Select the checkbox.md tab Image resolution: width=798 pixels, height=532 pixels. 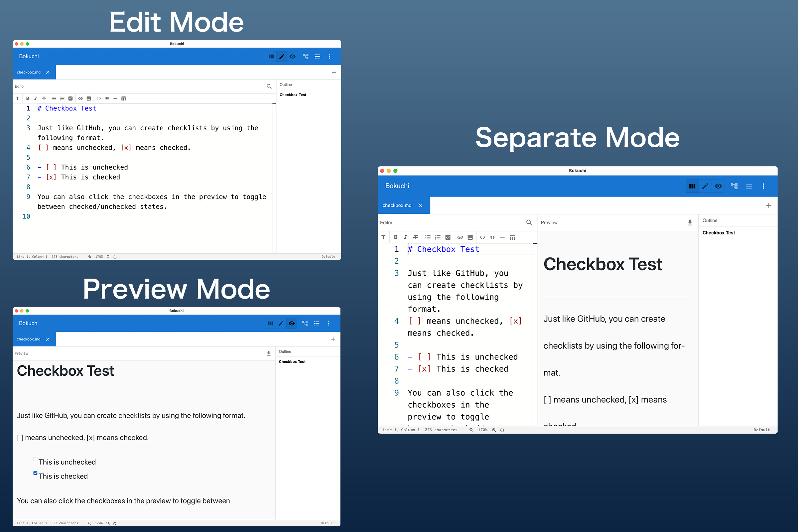coord(29,72)
